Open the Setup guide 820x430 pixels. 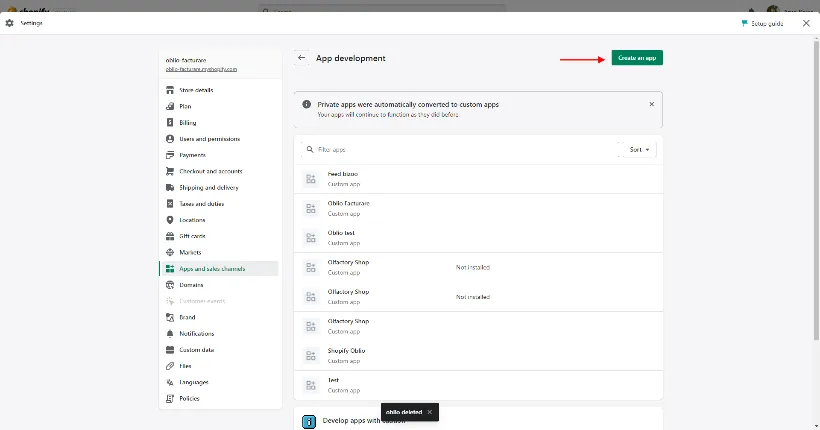[762, 24]
